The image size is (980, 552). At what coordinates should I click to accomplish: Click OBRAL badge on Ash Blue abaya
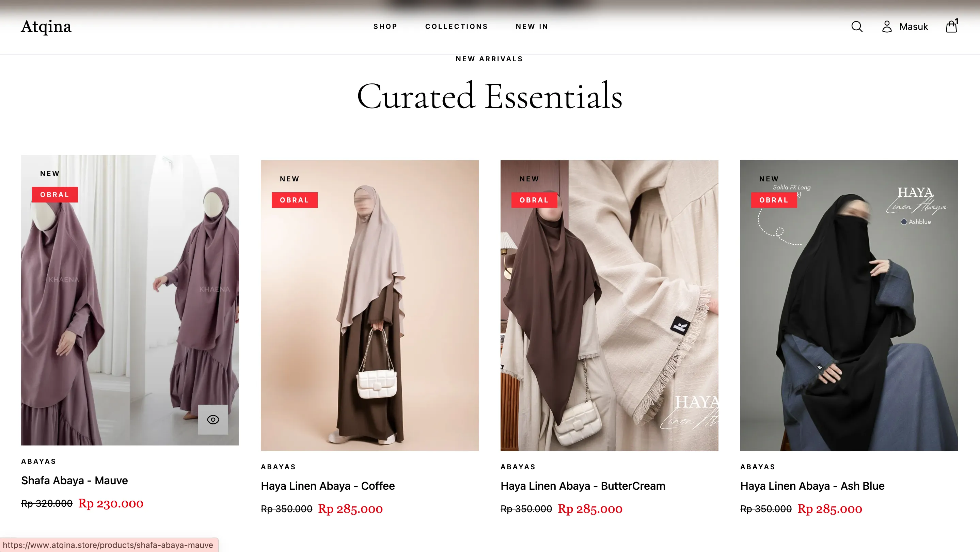coord(774,200)
